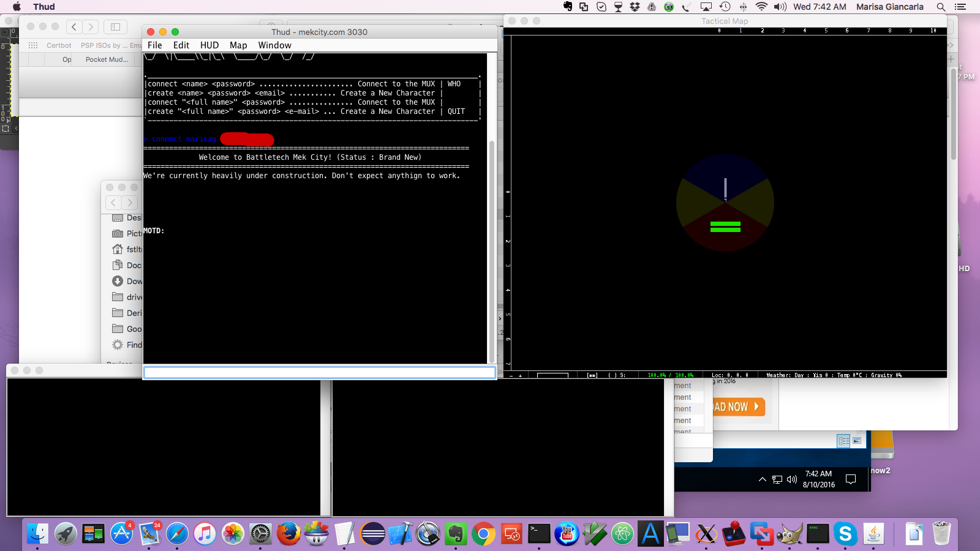Screen dimensions: 980x551
Task: Click the Tactical Map zoom-out minus button
Action: click(511, 375)
